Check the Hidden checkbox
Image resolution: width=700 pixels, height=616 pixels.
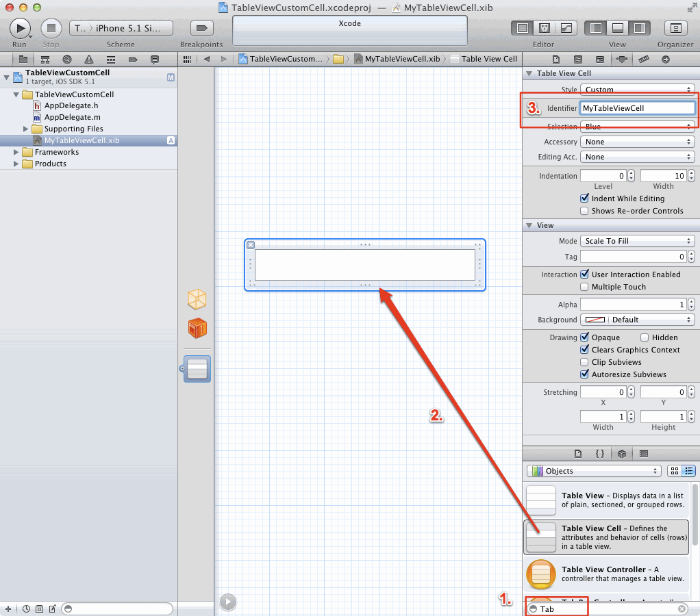click(645, 337)
